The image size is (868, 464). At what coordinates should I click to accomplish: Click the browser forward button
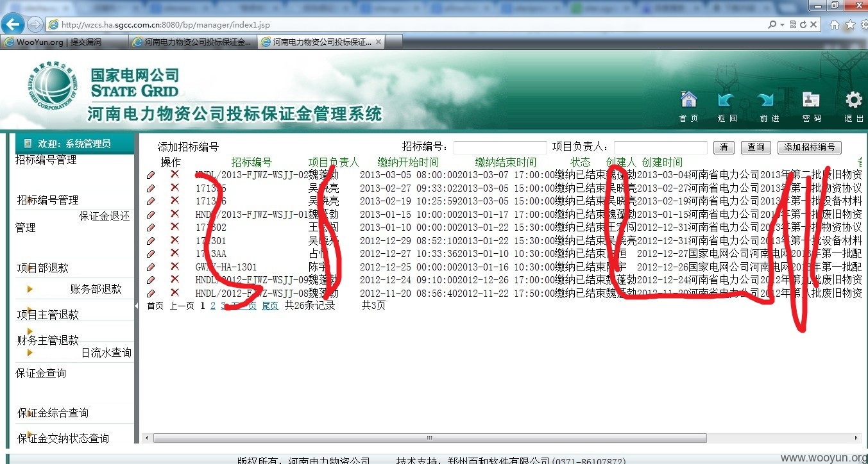[x=35, y=24]
